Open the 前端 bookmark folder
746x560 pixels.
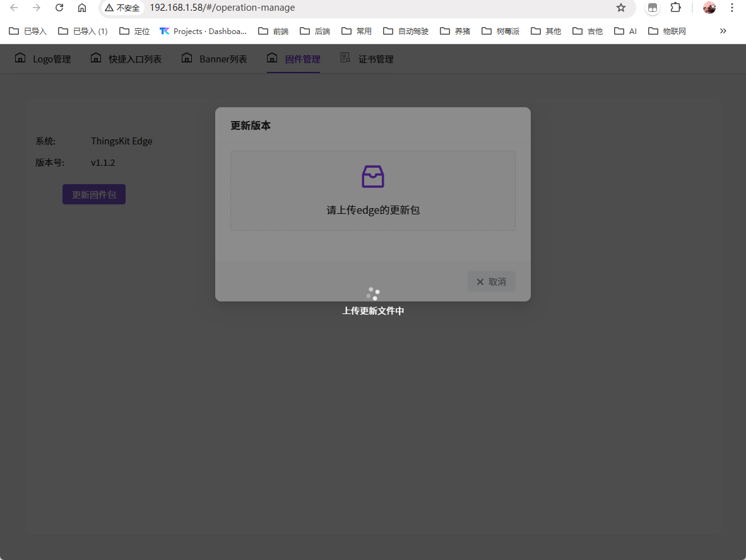coord(273,31)
